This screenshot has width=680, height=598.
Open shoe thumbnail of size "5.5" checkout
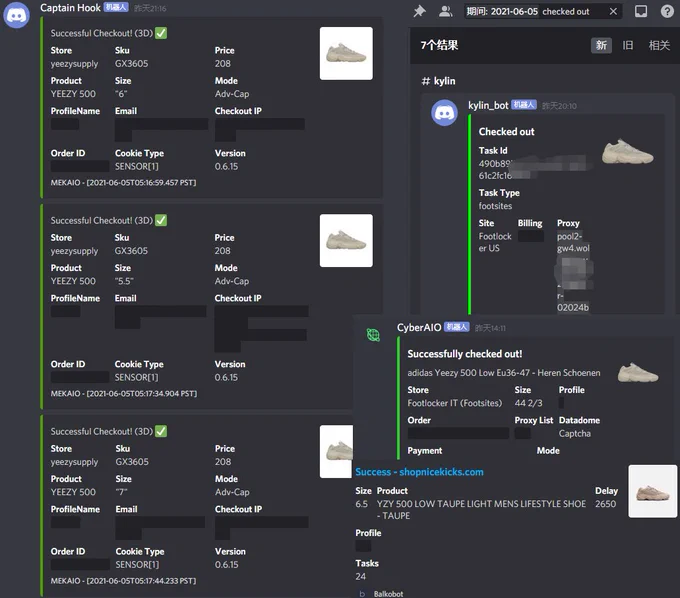click(x=346, y=240)
